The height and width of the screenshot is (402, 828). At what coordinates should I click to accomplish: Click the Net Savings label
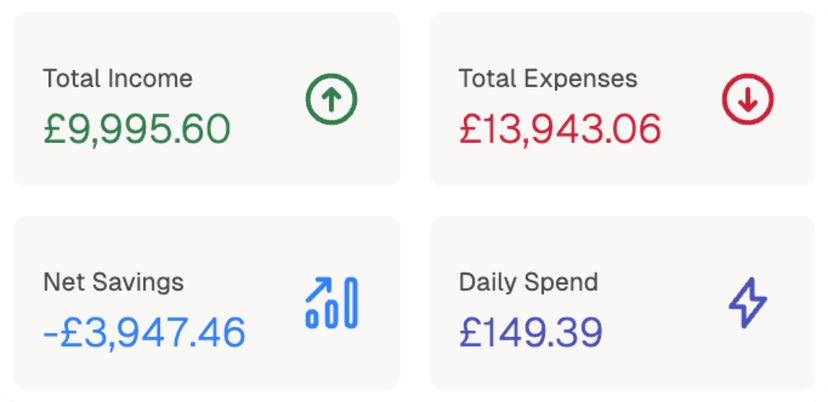114,282
